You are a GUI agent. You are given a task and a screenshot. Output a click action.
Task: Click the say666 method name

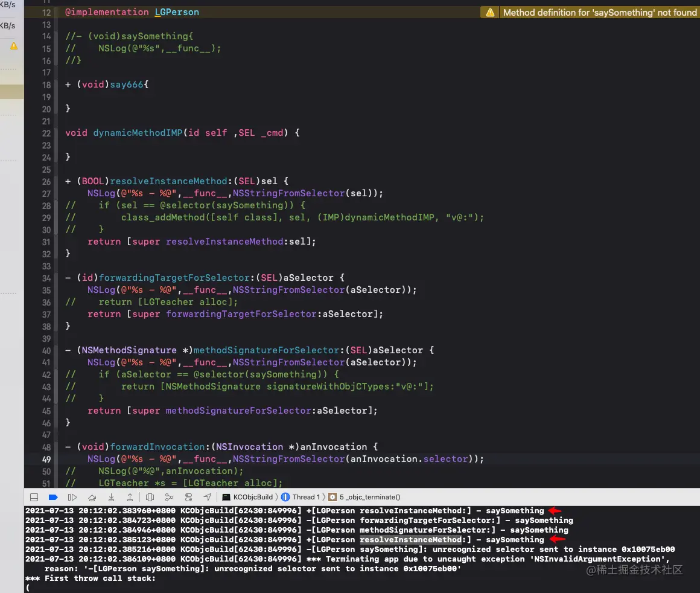click(x=127, y=85)
